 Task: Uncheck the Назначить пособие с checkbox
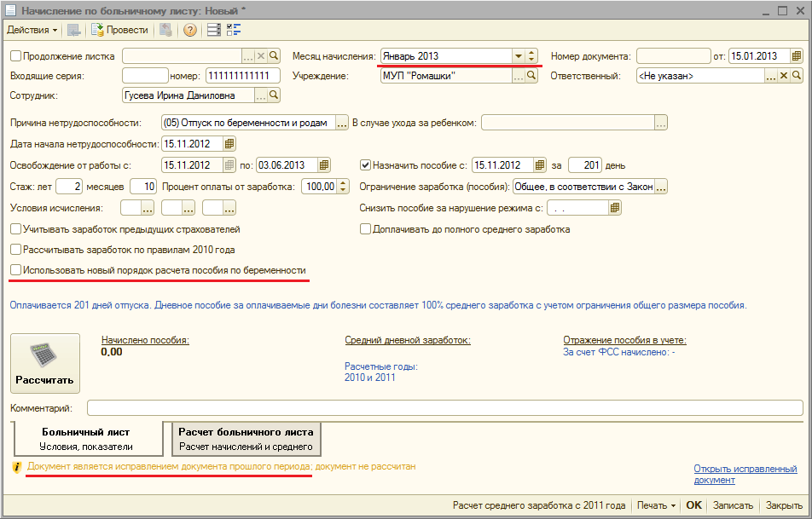[366, 165]
